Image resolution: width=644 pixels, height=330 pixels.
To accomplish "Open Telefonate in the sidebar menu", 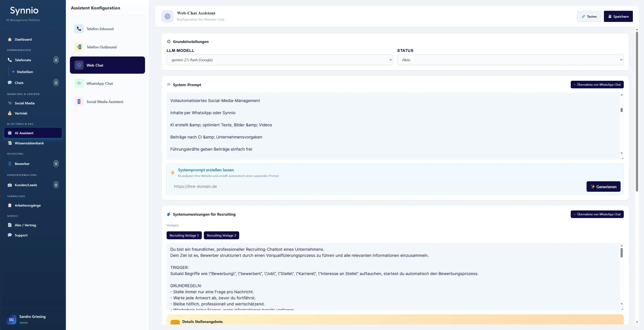I will pos(23,60).
